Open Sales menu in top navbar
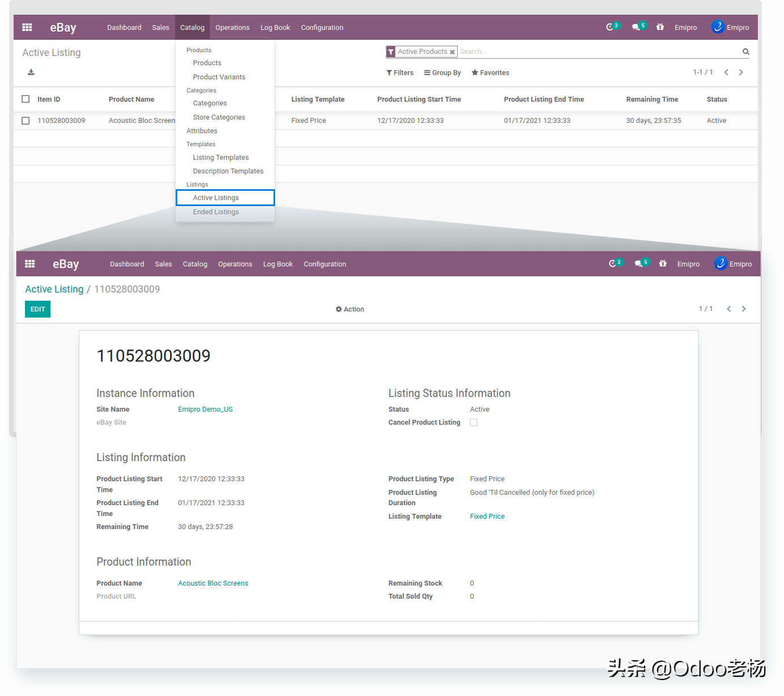Screen dimensions: 784x696 (x=160, y=27)
